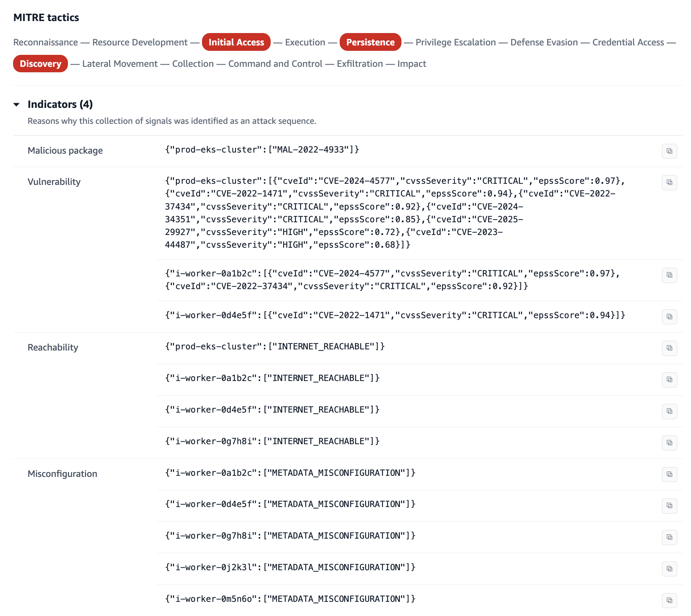The width and height of the screenshot is (691, 616).
Task: Copy i-worker-0d4e5f INTERNET_REACHABLE value
Action: coord(669,411)
